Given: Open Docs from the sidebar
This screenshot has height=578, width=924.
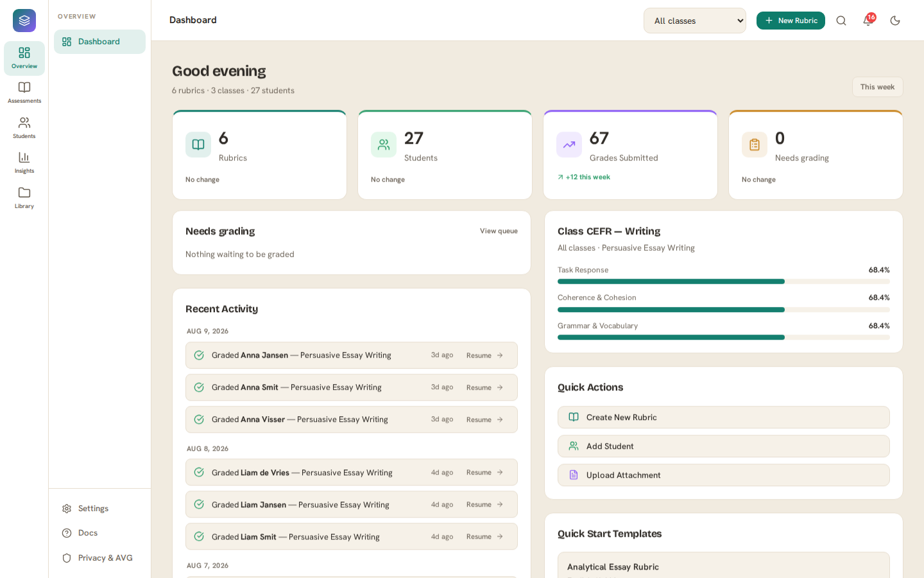Looking at the screenshot, I should 99,533.
